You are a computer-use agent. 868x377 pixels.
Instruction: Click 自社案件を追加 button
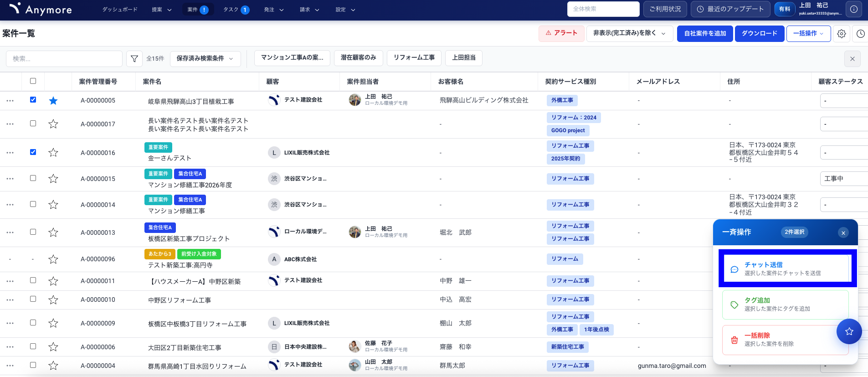(x=705, y=33)
